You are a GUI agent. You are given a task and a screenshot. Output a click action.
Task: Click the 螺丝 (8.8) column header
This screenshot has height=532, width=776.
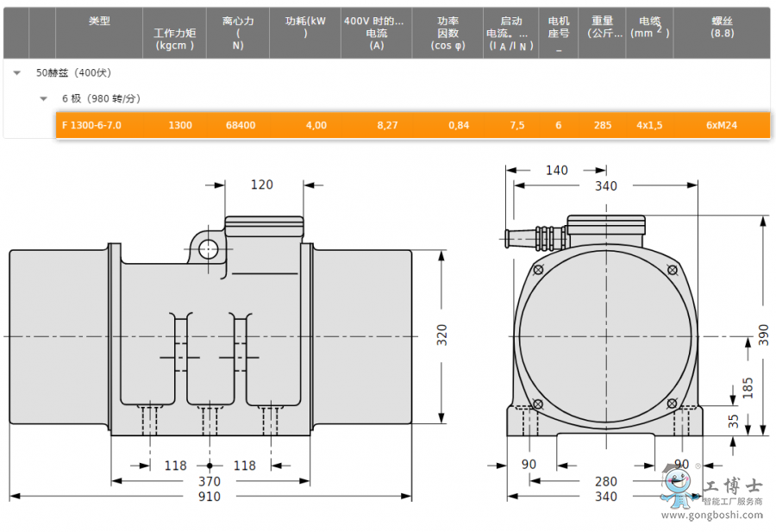coord(722,27)
